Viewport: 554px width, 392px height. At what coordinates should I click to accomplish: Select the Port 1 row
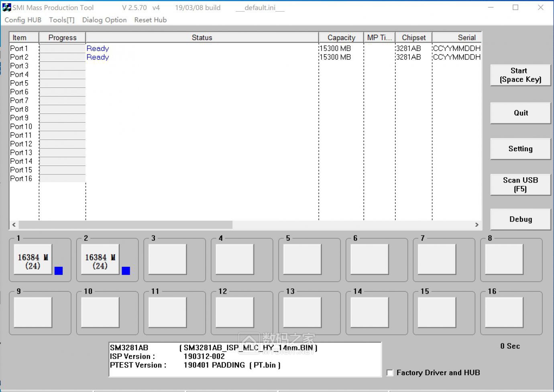pyautogui.click(x=245, y=48)
